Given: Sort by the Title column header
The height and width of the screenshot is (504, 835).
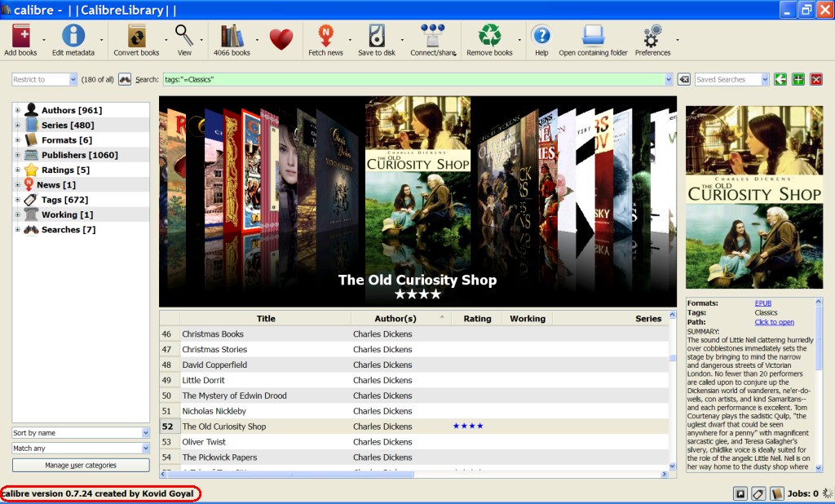Looking at the screenshot, I should point(266,319).
